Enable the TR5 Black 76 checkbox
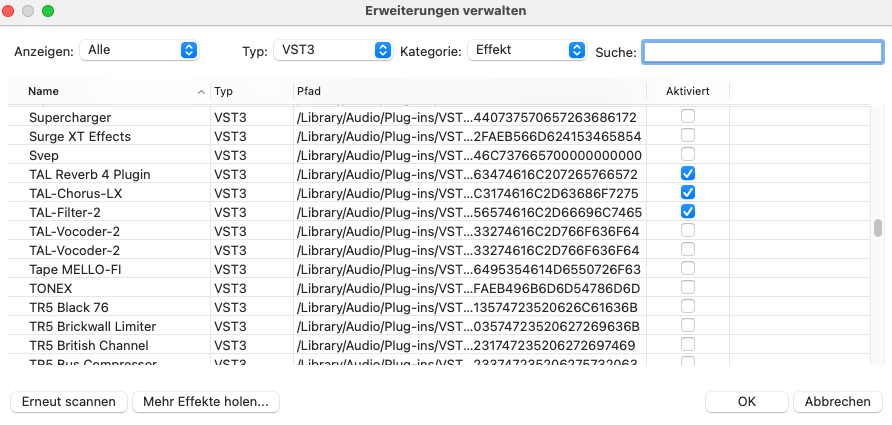The height and width of the screenshot is (425, 892). 688,306
